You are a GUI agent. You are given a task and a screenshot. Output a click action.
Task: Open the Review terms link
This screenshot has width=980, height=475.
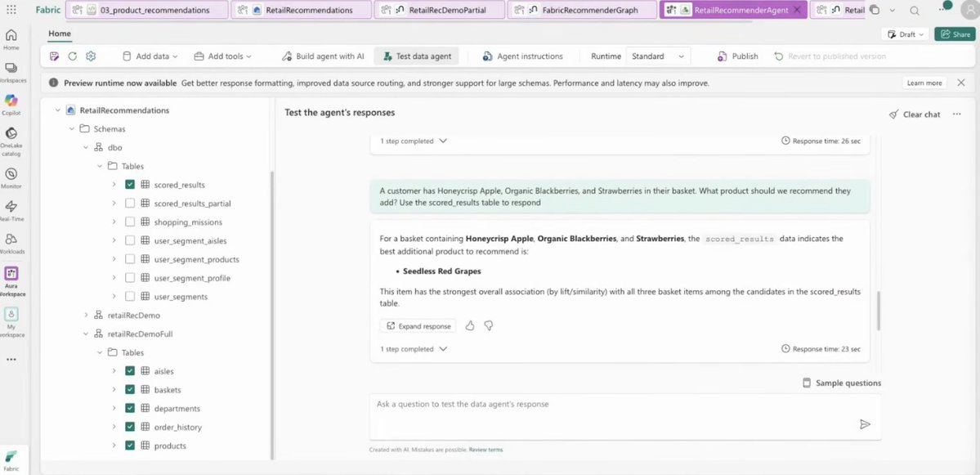(x=486, y=450)
